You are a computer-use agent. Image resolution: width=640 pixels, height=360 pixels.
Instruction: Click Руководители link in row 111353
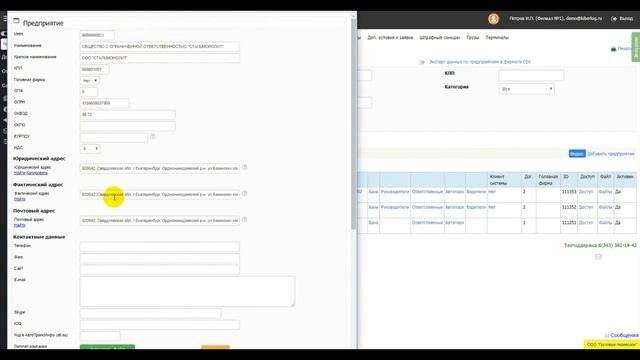coord(395,192)
